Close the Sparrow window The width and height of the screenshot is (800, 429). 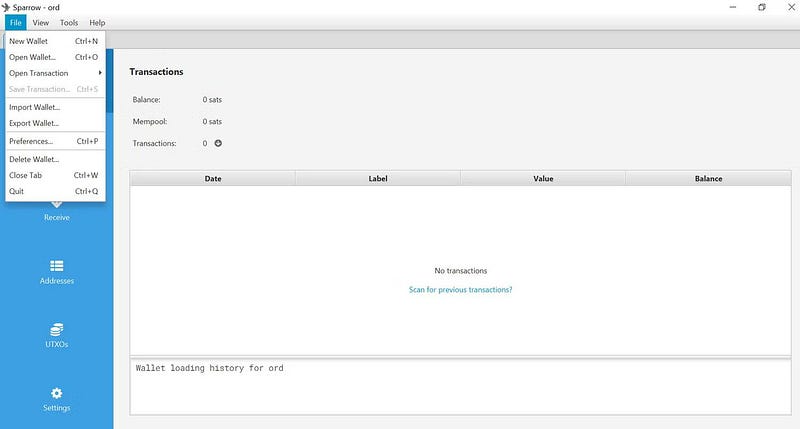coord(791,7)
